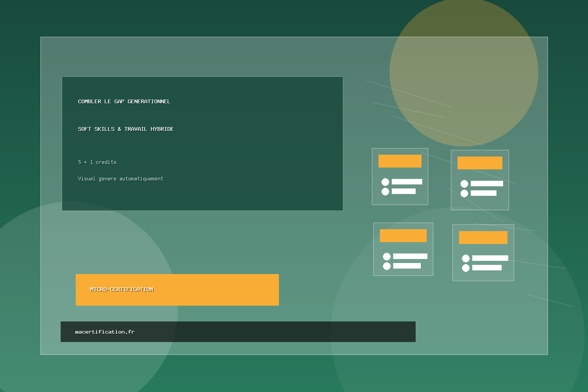Viewport: 588px width, 392px height.
Task: Click the orange MICRO-CERTIFICATION button
Action: click(177, 289)
